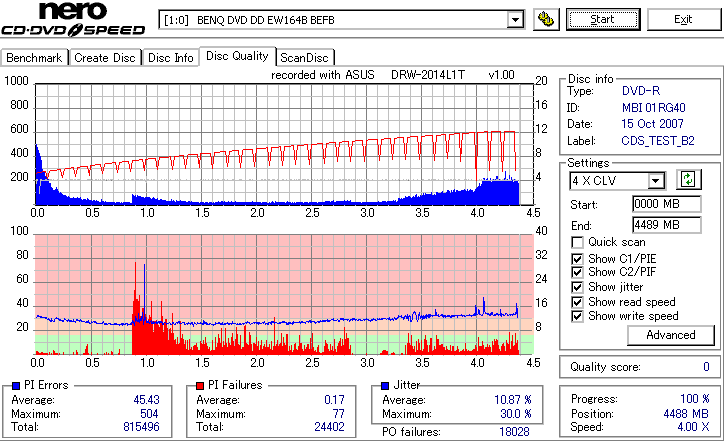
Task: Click the disc date 15 Oct 2007
Action: tap(652, 124)
